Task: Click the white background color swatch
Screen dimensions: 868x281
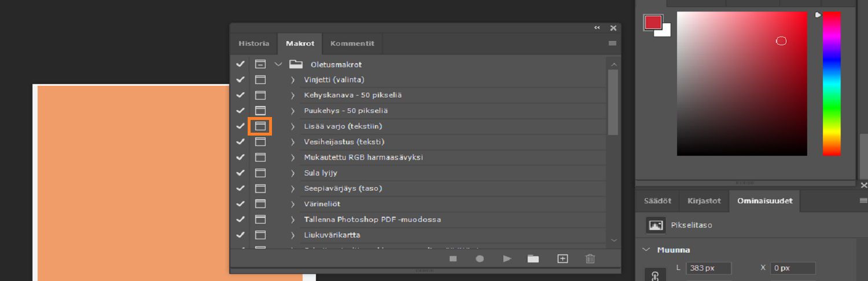Action: pos(666,32)
